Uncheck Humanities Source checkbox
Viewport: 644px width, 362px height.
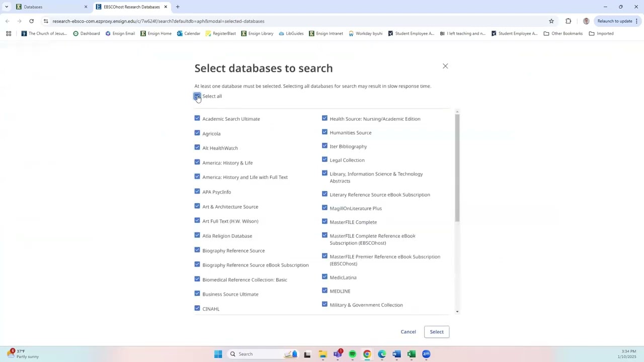325,132
